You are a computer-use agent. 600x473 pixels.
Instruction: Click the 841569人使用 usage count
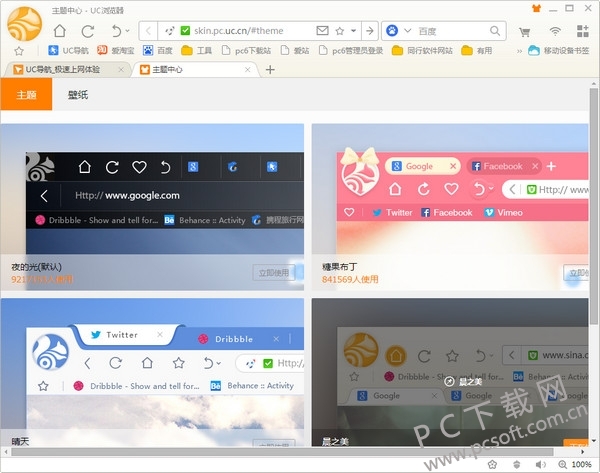(350, 279)
